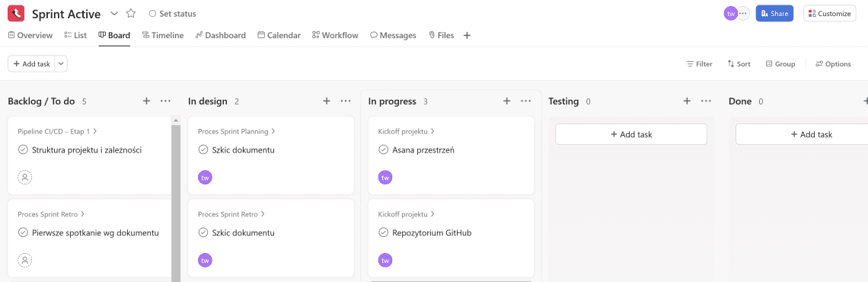Open In progress column more menu

tap(526, 101)
